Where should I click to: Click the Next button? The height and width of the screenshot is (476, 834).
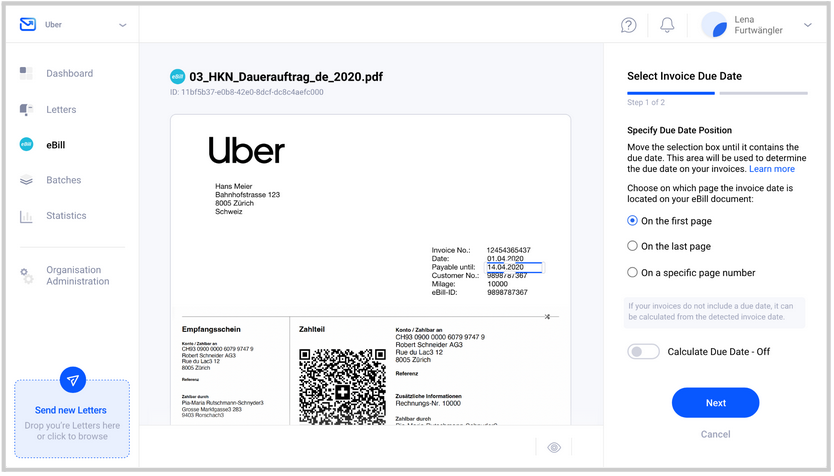coord(715,403)
